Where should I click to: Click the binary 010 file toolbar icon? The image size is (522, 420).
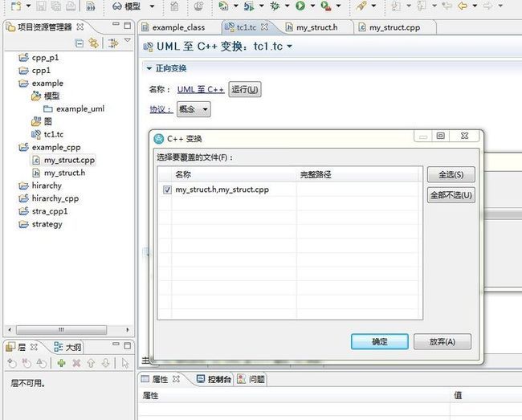[x=91, y=6]
